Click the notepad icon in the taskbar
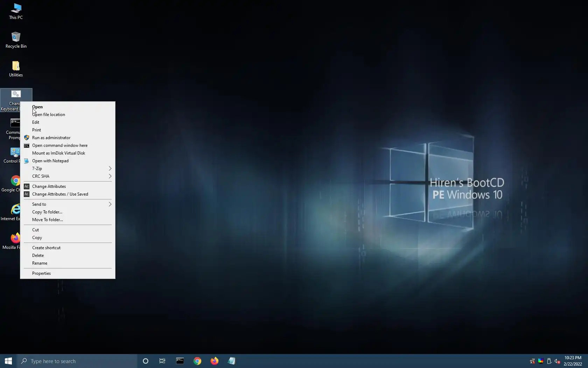 (x=232, y=361)
